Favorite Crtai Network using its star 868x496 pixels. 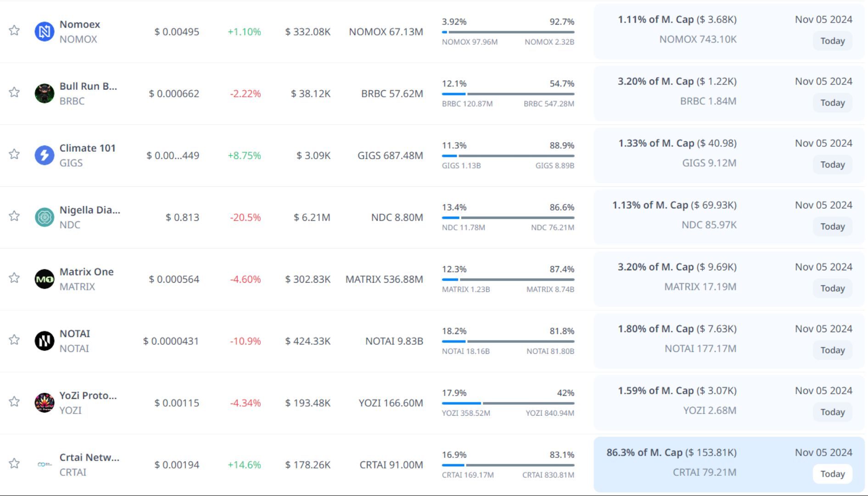coord(14,463)
